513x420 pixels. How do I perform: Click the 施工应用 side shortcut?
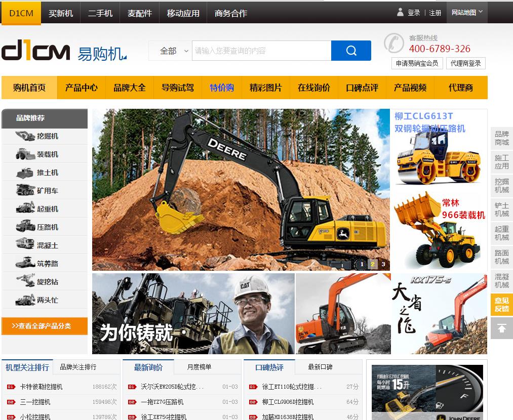pyautogui.click(x=501, y=162)
